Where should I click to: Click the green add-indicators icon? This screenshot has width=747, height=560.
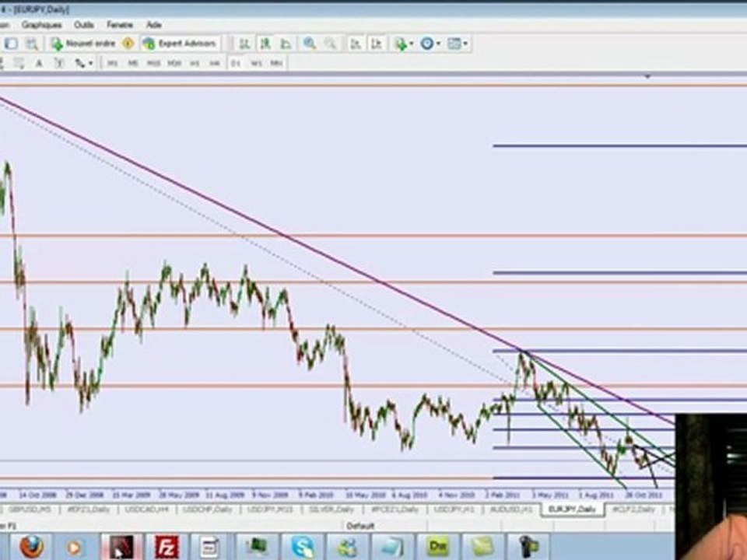coord(400,44)
